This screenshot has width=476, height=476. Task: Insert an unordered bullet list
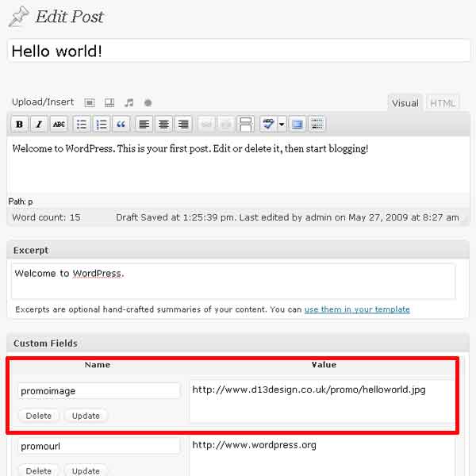click(81, 124)
